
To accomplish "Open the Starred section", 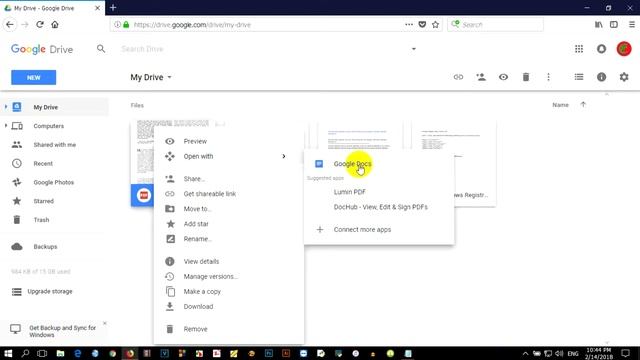I will click(43, 201).
